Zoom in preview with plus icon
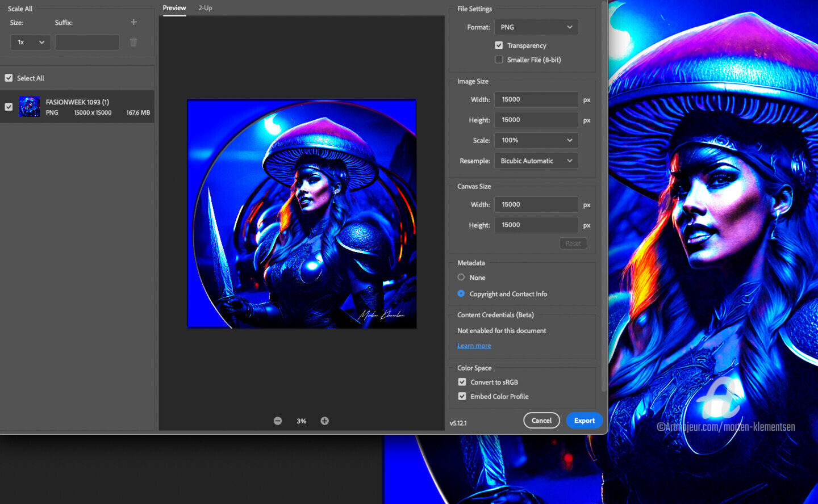The height and width of the screenshot is (504, 818). (x=324, y=421)
